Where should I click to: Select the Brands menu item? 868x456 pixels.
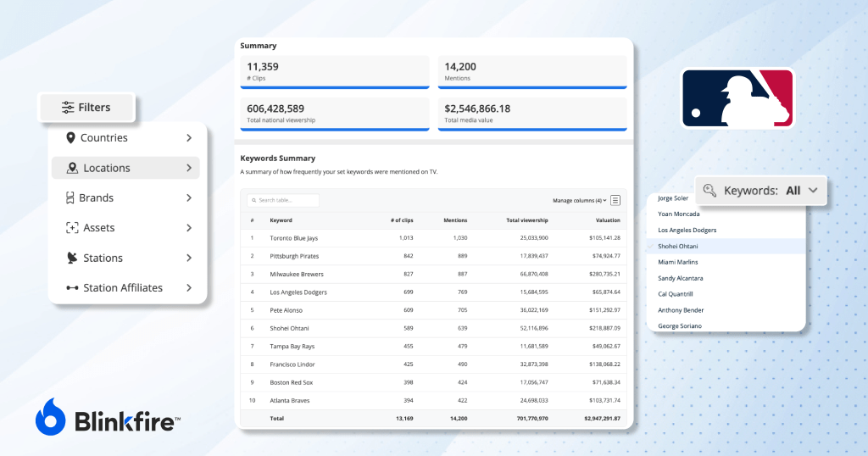[125, 197]
